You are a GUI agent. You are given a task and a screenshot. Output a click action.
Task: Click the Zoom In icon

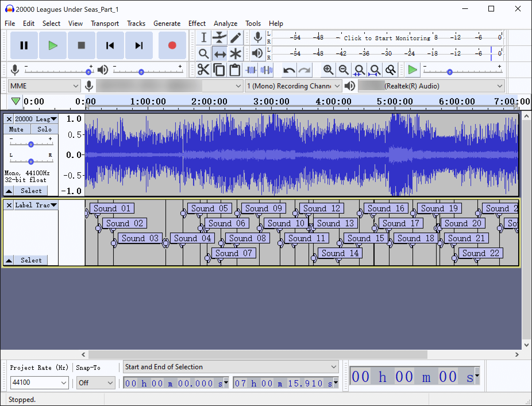tap(328, 70)
